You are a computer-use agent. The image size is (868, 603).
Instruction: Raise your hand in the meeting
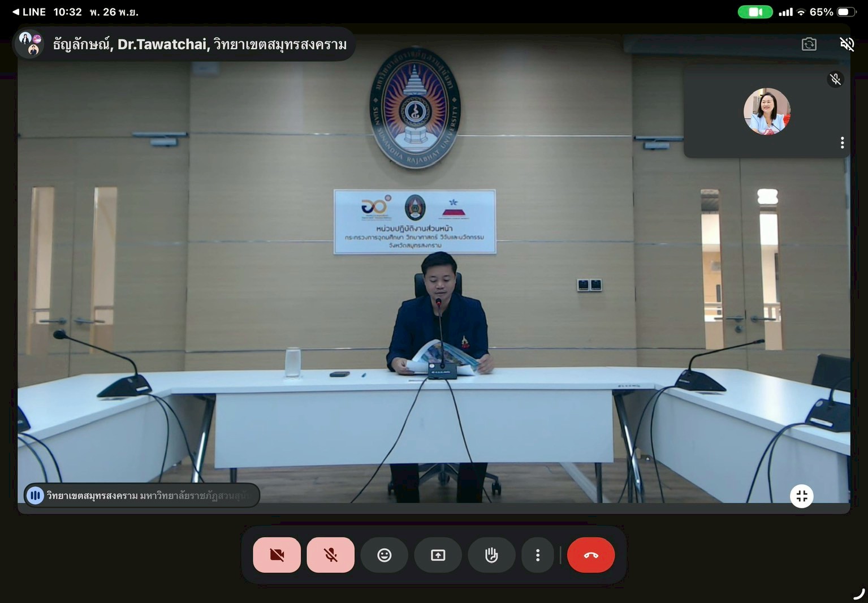491,555
